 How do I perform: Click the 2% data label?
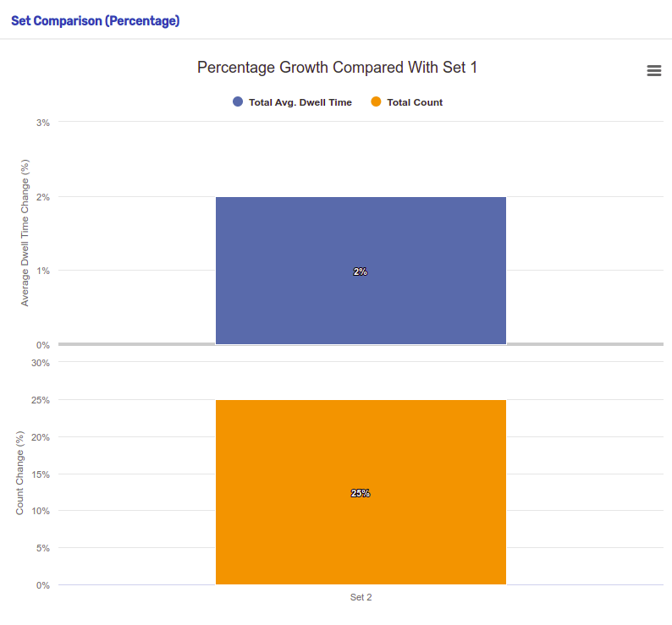(x=361, y=271)
